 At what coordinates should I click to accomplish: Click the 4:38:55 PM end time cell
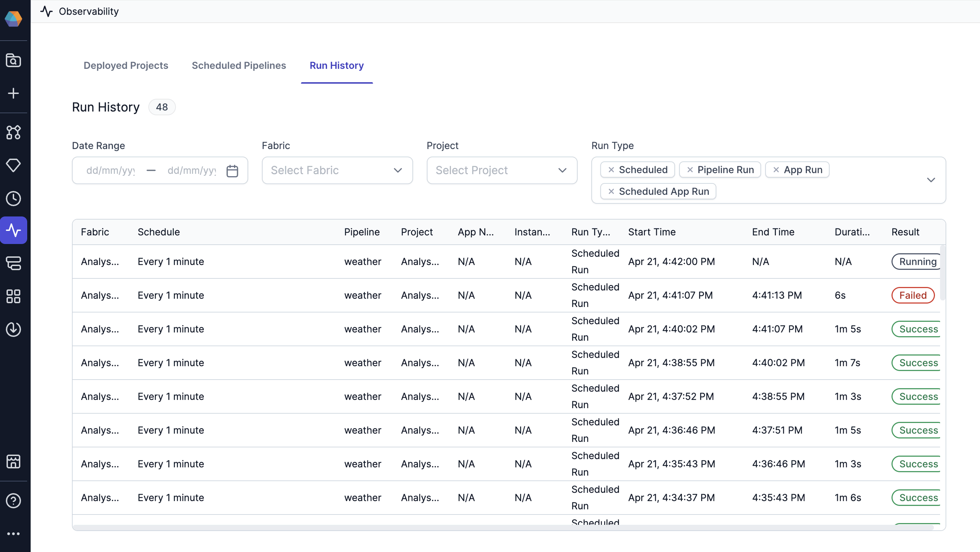[778, 396]
